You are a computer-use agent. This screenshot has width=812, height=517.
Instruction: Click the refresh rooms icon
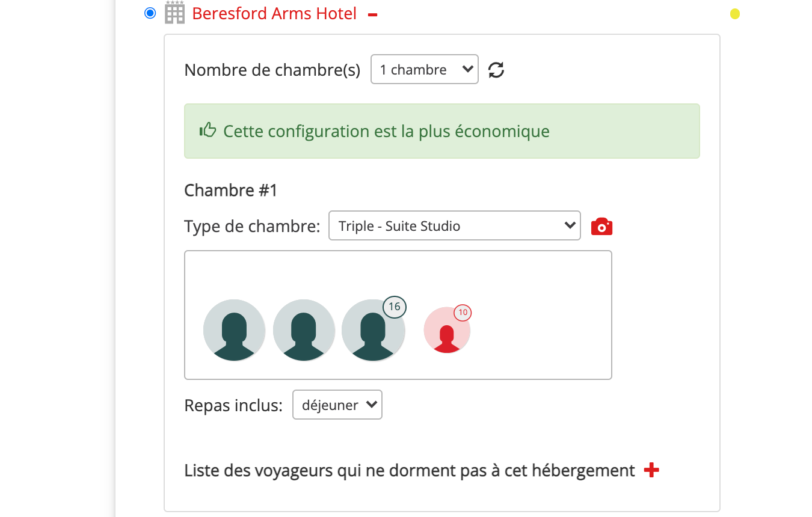[x=496, y=70]
